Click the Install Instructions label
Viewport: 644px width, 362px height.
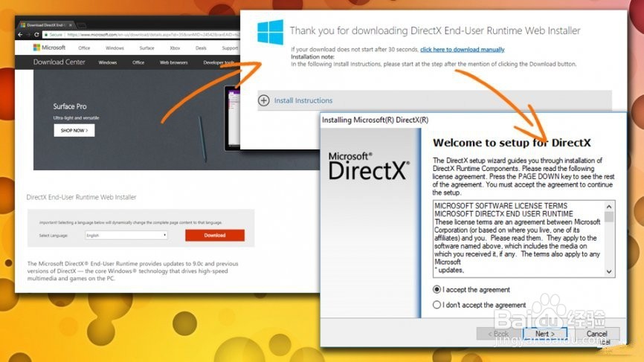pyautogui.click(x=303, y=100)
